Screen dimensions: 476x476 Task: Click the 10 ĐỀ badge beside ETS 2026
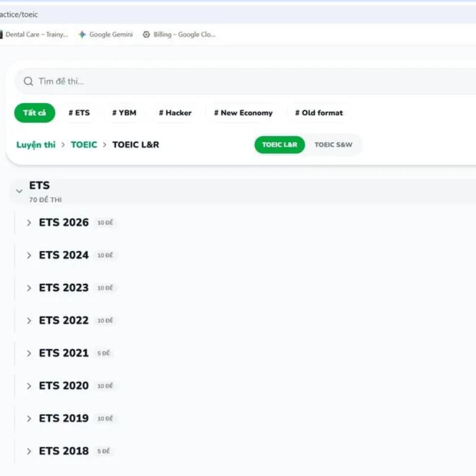coord(105,223)
